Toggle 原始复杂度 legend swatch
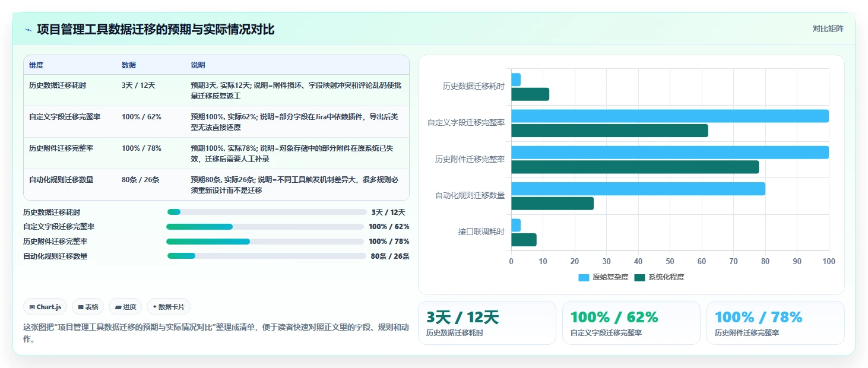Screen dimensions: 868x368 click(584, 277)
